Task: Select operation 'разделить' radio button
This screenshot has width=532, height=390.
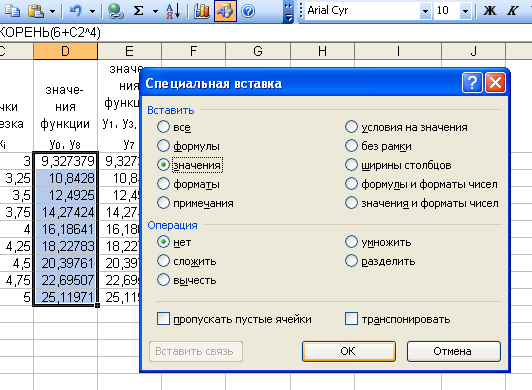Action: 351,261
